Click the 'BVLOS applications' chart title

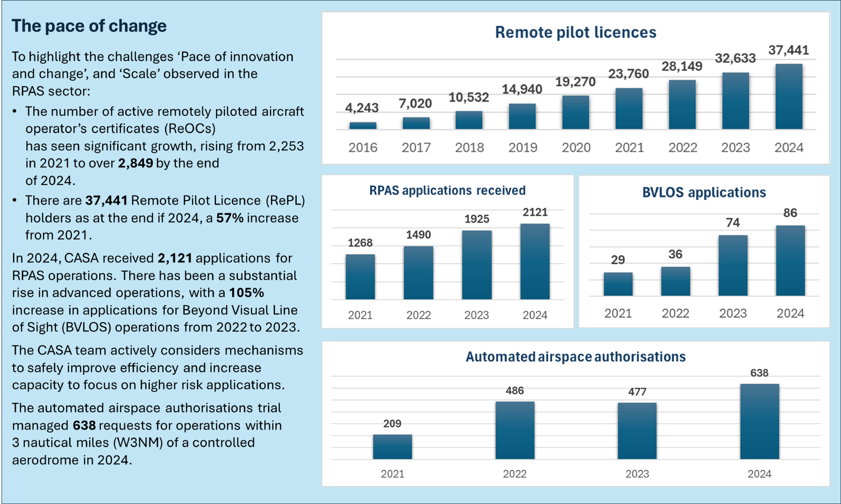(x=704, y=192)
